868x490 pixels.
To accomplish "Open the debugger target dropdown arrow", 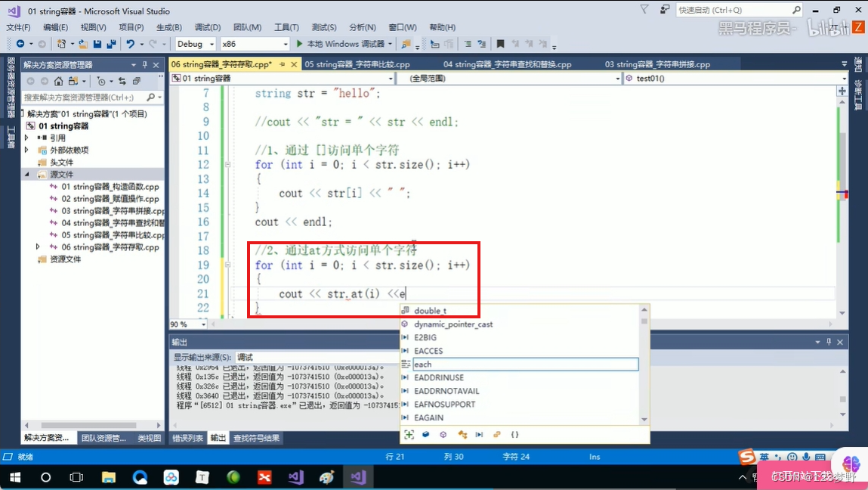I will coord(391,44).
